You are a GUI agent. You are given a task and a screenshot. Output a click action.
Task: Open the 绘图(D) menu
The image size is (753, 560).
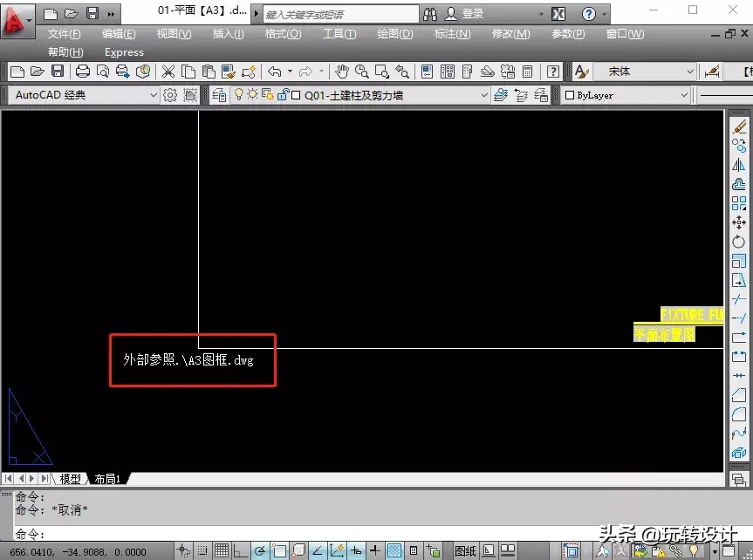click(395, 34)
